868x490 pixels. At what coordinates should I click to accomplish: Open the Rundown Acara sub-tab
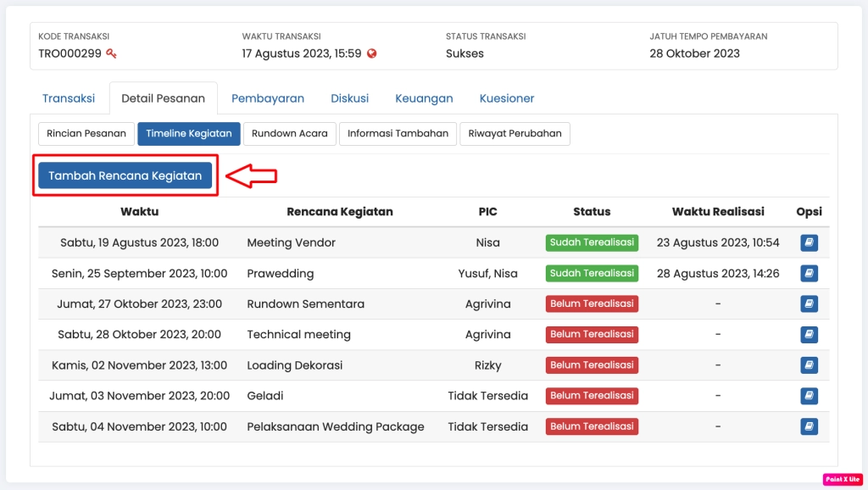290,134
